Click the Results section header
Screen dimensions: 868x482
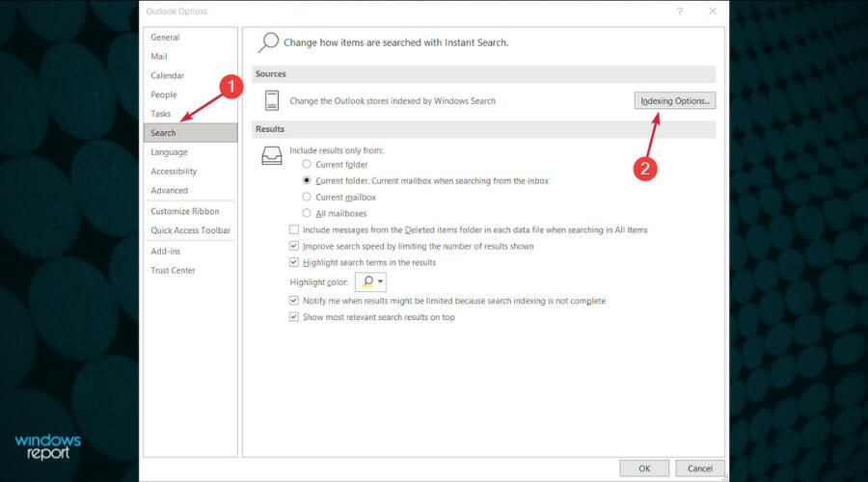pos(483,129)
